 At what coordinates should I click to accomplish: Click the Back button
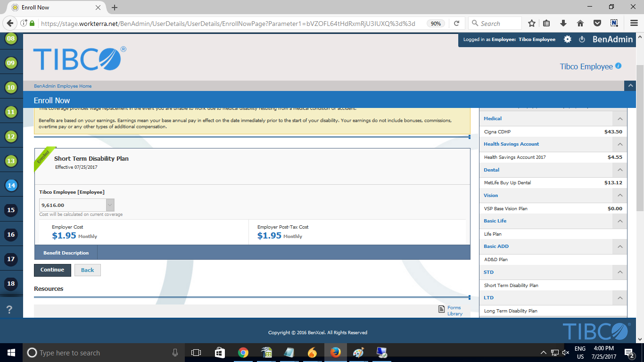click(87, 270)
